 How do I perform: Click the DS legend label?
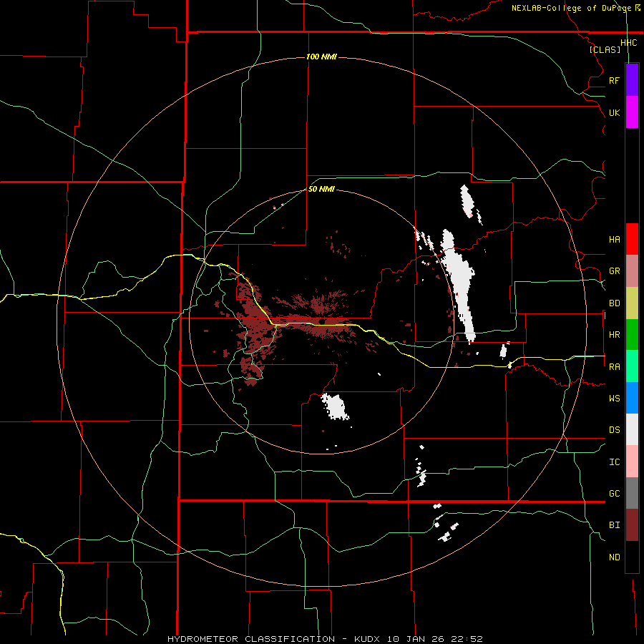click(614, 430)
